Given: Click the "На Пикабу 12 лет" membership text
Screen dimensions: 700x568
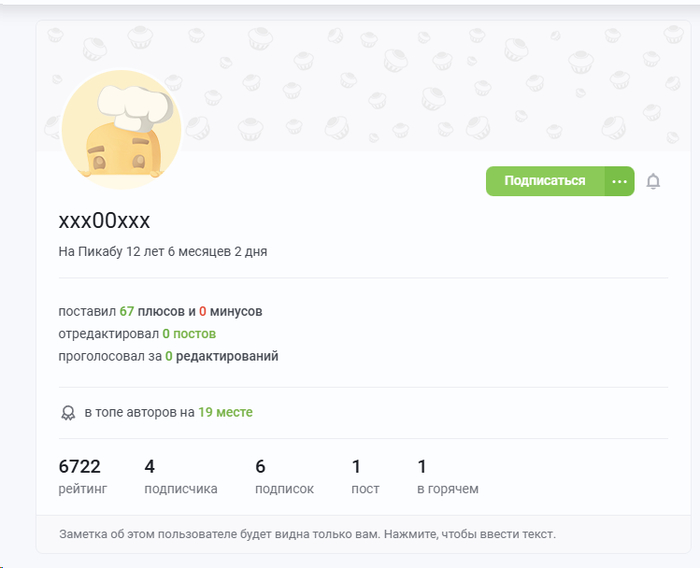Looking at the screenshot, I should (x=162, y=252).
